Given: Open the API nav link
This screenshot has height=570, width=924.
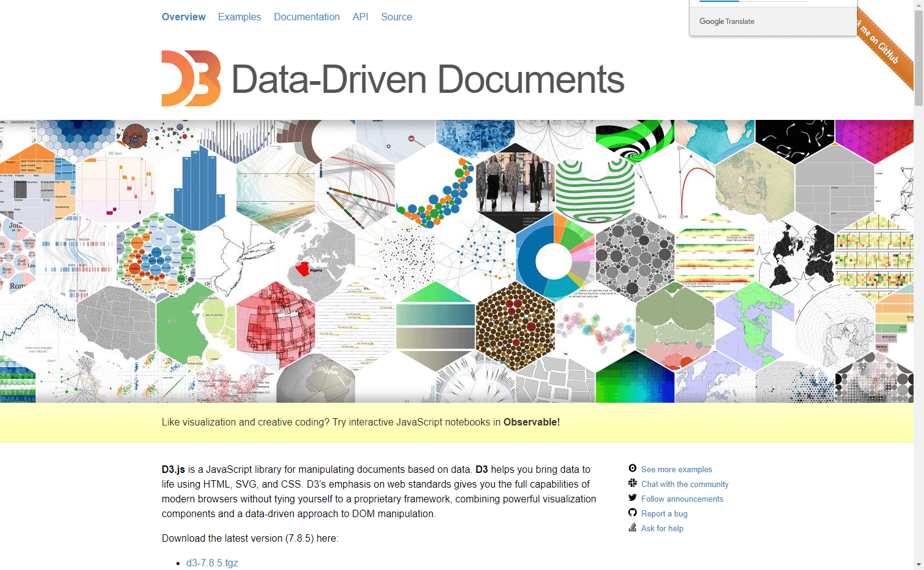Looking at the screenshot, I should [x=360, y=17].
